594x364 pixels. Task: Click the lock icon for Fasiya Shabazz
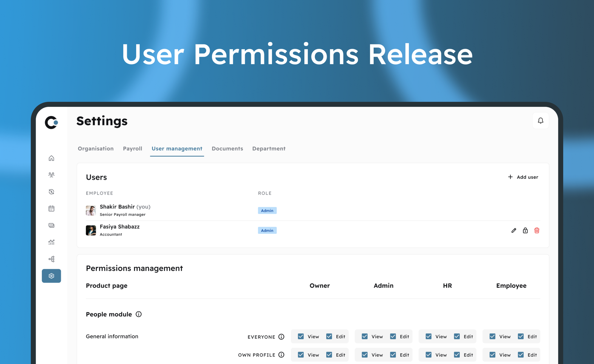(x=525, y=231)
